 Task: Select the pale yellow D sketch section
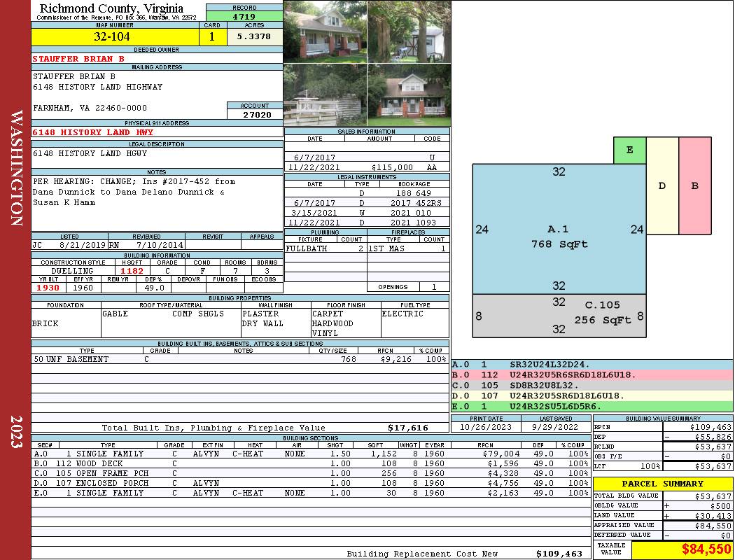coord(662,186)
